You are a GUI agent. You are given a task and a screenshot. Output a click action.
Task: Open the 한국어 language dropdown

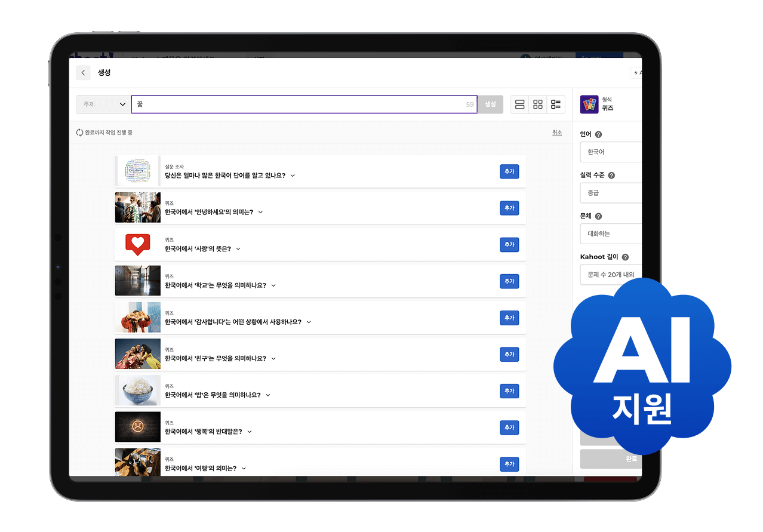point(610,152)
